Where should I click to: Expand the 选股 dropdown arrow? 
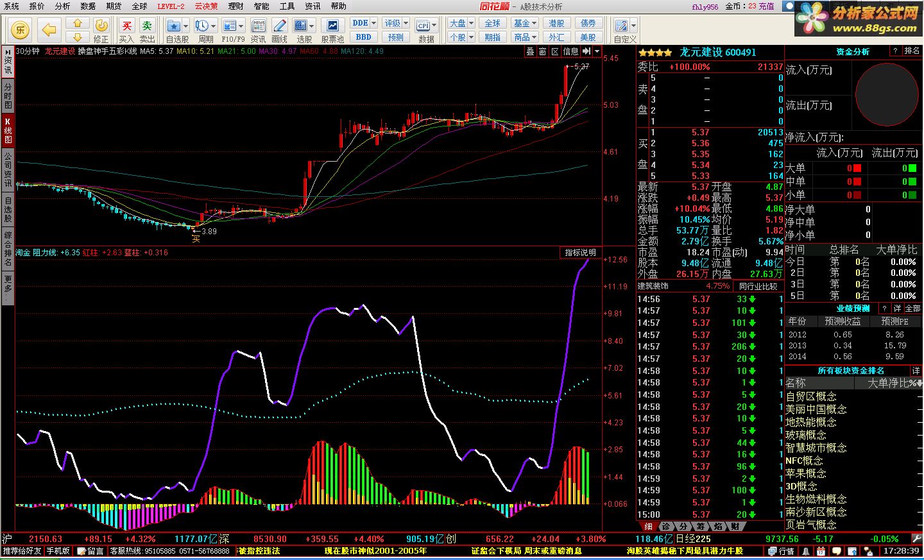pos(312,26)
